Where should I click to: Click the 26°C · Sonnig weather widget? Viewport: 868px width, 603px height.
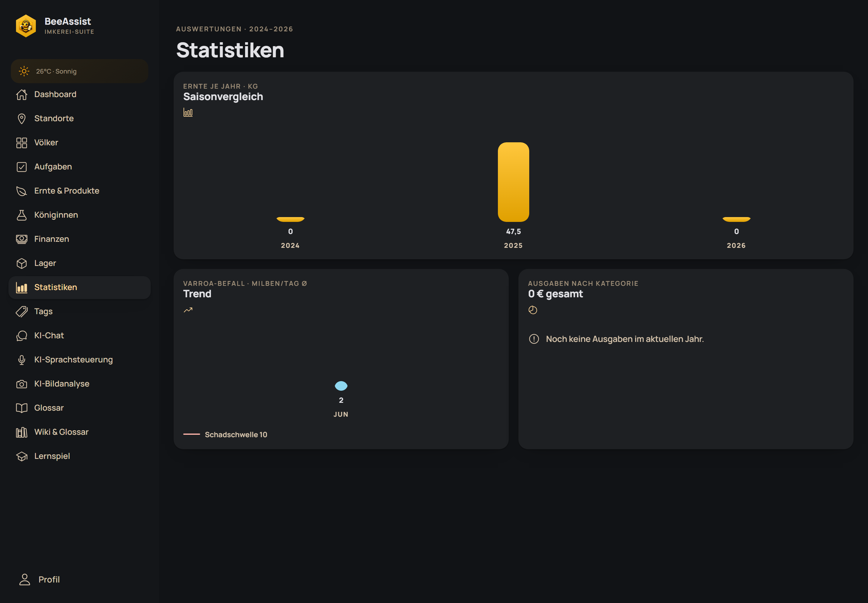click(x=79, y=71)
